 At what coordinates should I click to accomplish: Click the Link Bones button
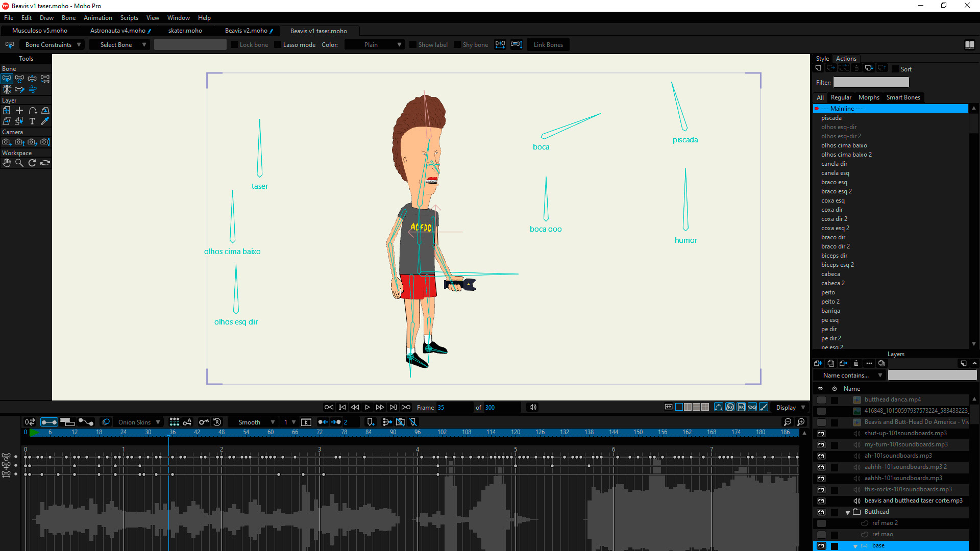(548, 45)
